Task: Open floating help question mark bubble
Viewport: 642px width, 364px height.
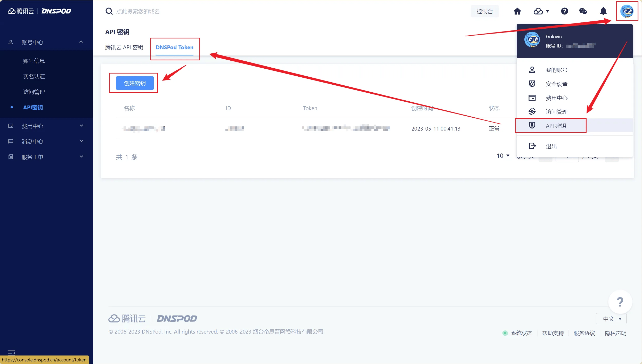Action: [x=620, y=302]
